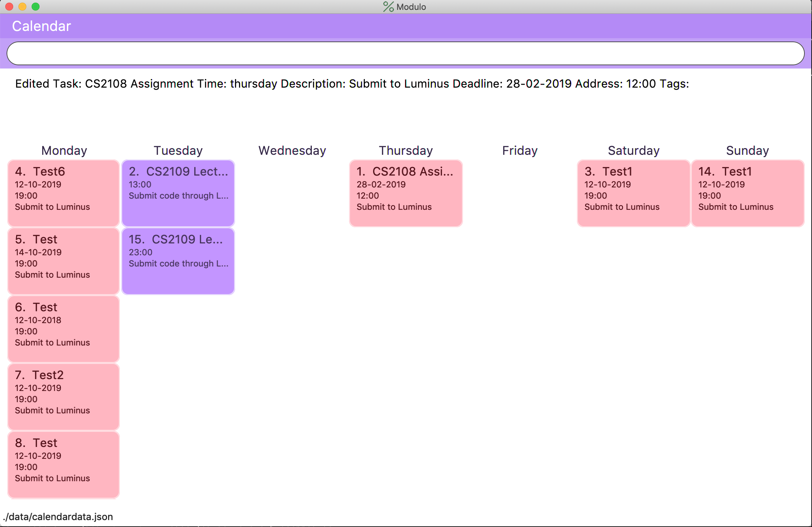Click the Tuesday column header

pyautogui.click(x=178, y=151)
